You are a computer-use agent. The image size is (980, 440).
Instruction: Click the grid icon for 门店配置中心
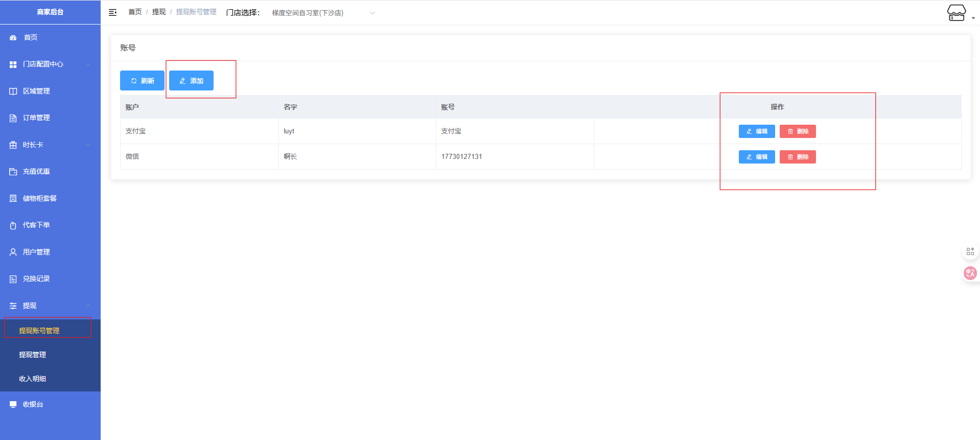13,64
